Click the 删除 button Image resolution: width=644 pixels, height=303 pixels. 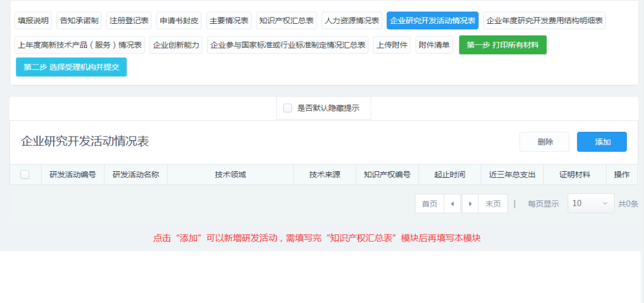tap(544, 142)
